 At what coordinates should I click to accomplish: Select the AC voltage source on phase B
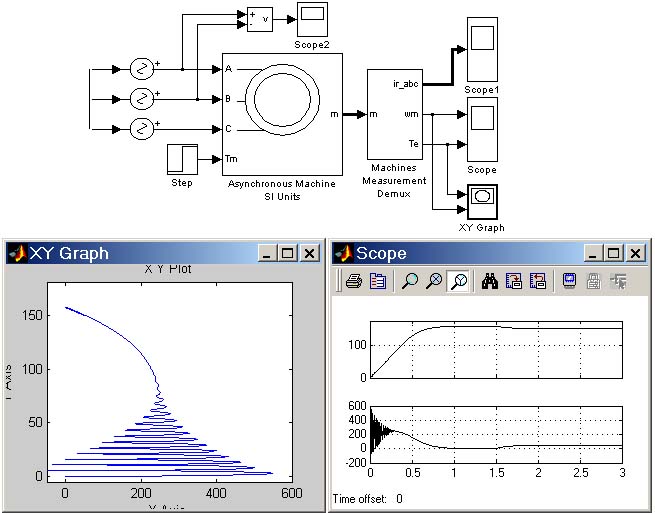(142, 99)
